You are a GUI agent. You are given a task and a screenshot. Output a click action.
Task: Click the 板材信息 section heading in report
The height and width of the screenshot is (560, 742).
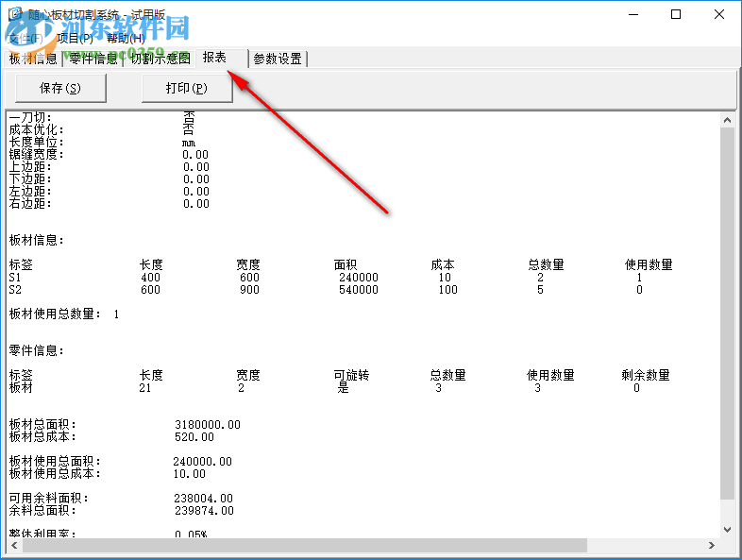[37, 241]
